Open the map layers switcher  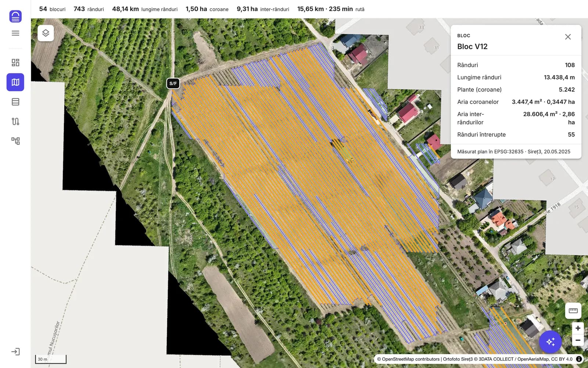[x=46, y=33]
